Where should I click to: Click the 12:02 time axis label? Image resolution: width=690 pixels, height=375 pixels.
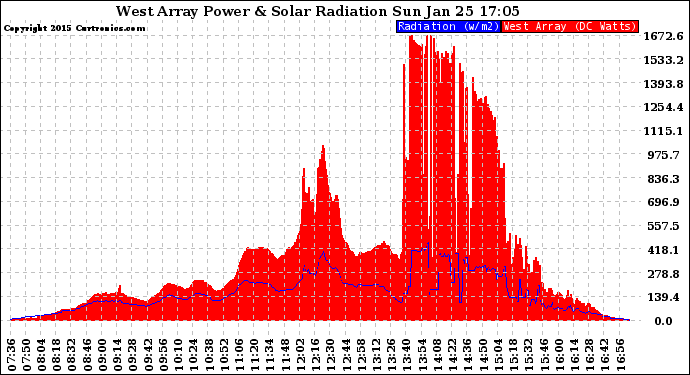click(x=300, y=355)
